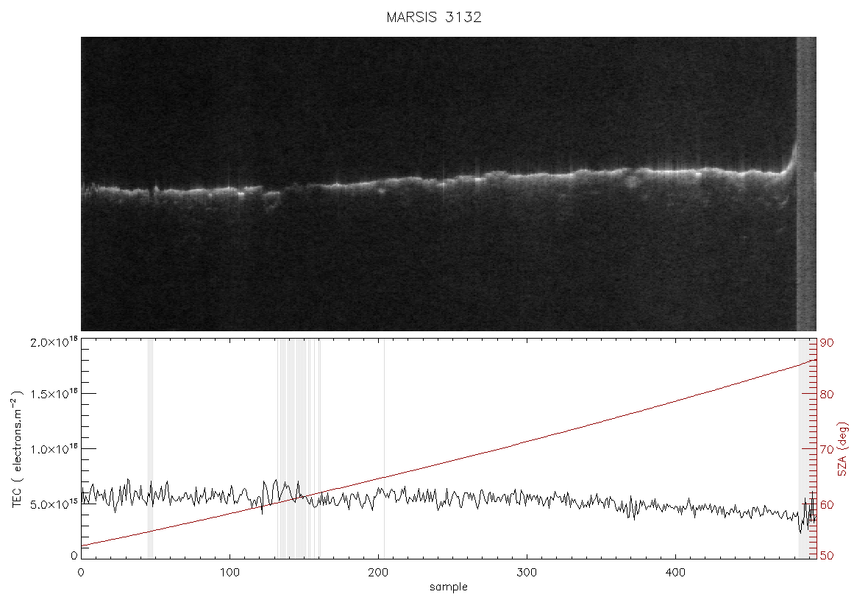Click the 1.0×10^16 tick label on TEC axis

[x=54, y=449]
